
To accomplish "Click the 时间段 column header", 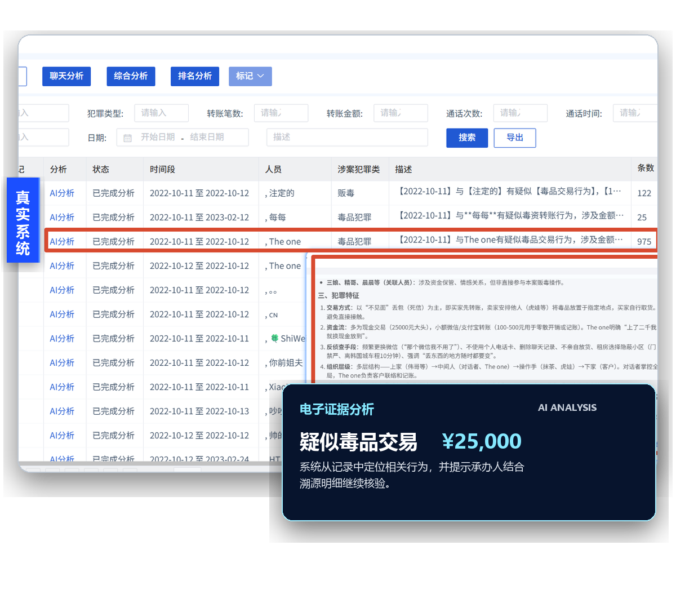I will (x=162, y=169).
